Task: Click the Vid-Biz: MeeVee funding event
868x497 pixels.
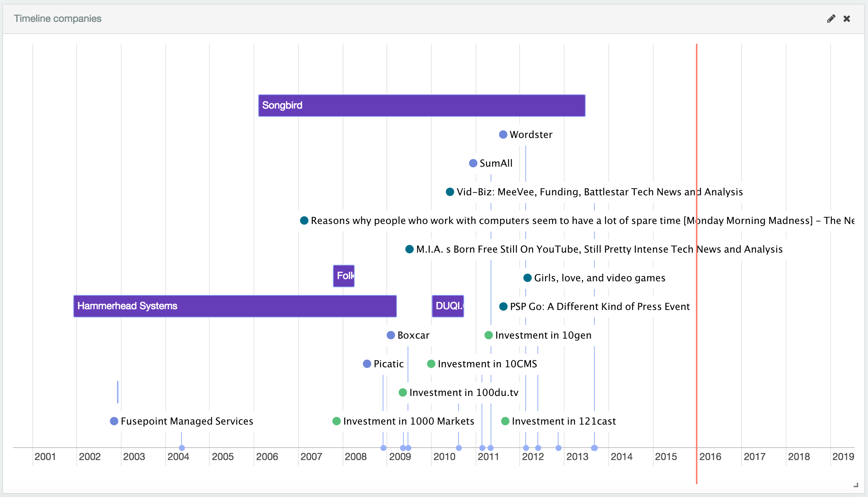Action: click(450, 192)
